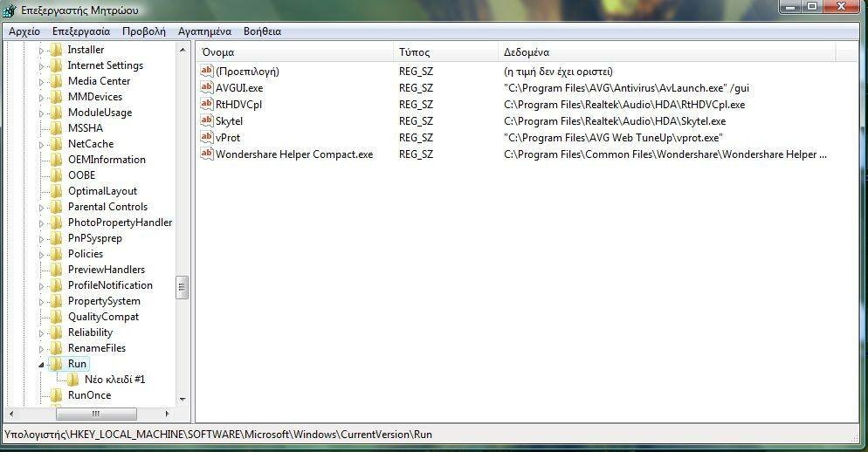
Task: Expand the Parental Controls key
Action: coord(41,208)
